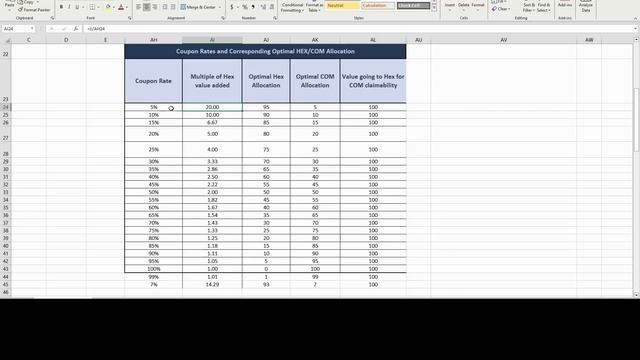This screenshot has height=360, width=640.
Task: Apply yellow fill color bucket
Action: pos(108,7)
